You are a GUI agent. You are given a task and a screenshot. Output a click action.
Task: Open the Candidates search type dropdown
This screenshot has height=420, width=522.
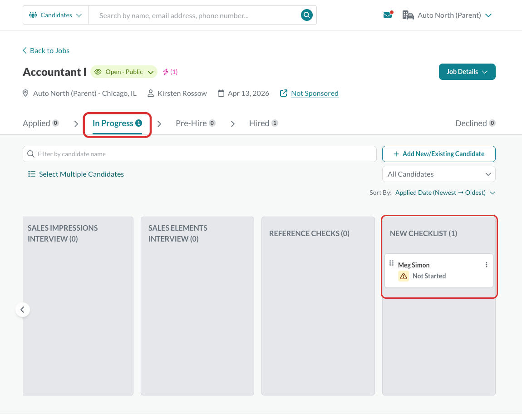(x=55, y=15)
